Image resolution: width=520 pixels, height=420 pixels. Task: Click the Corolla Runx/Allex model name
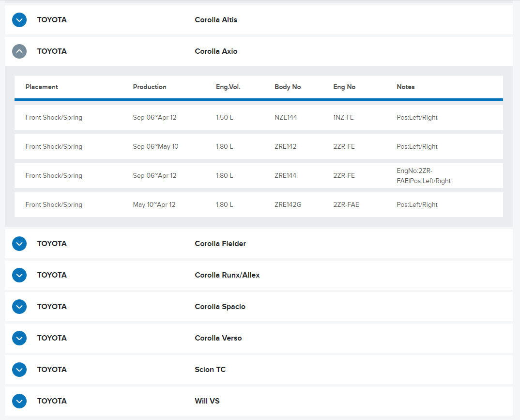[227, 275]
